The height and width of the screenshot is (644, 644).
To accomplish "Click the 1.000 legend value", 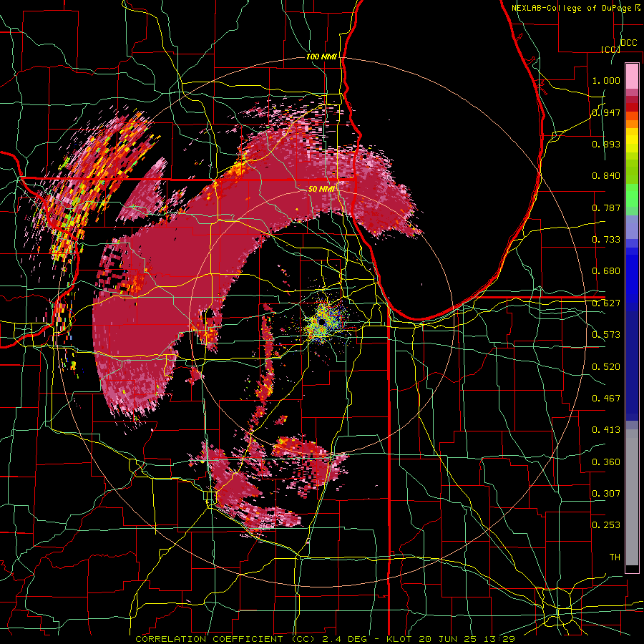I will tap(606, 80).
